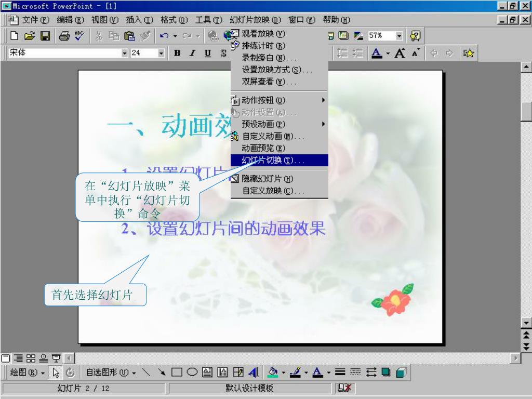The image size is (532, 399).
Task: Click fill color paint bucket swatch
Action: click(273, 372)
